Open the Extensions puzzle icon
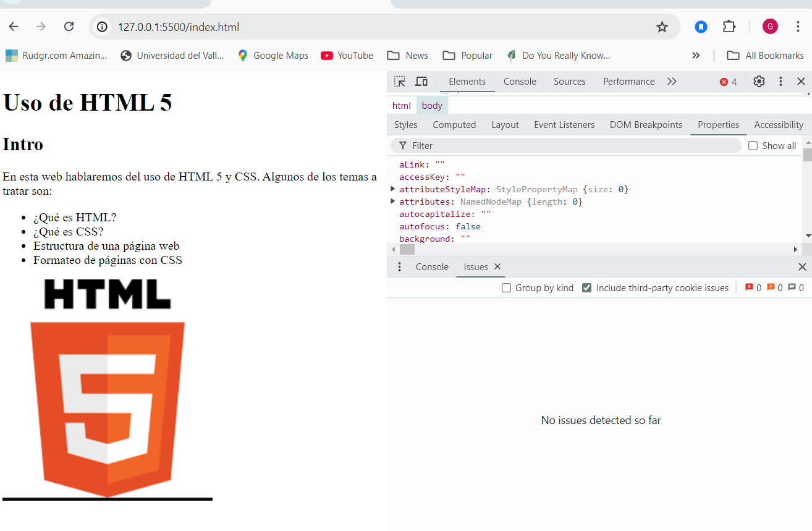This screenshot has height=531, width=812. pyautogui.click(x=729, y=27)
